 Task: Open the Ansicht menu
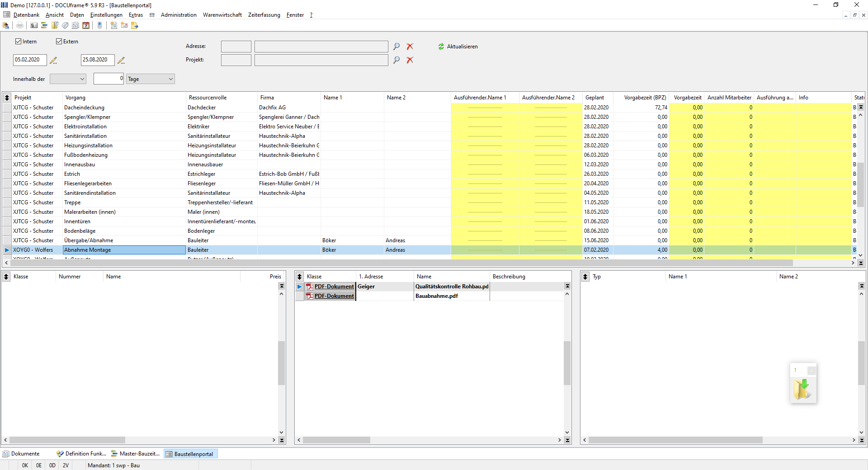(x=55, y=15)
